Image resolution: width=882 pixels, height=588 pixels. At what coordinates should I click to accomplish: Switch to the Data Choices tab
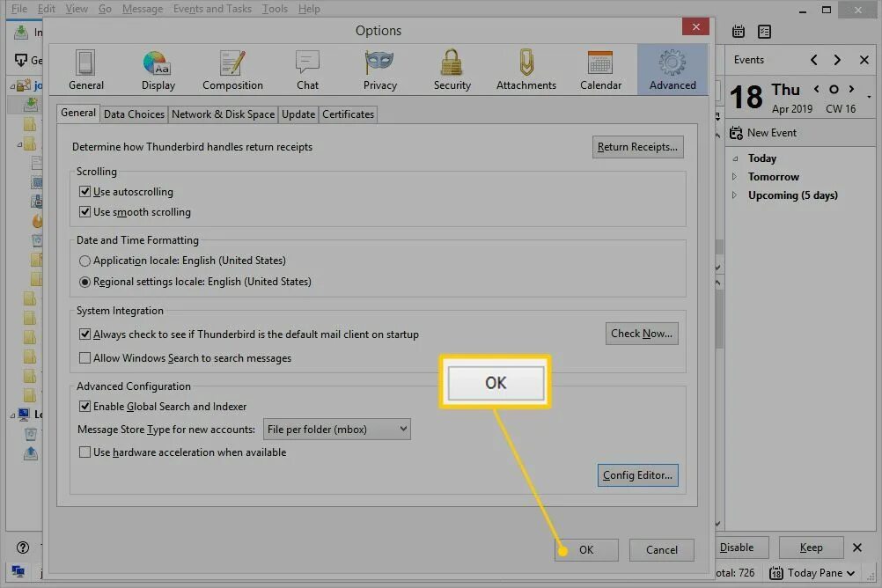(x=134, y=114)
